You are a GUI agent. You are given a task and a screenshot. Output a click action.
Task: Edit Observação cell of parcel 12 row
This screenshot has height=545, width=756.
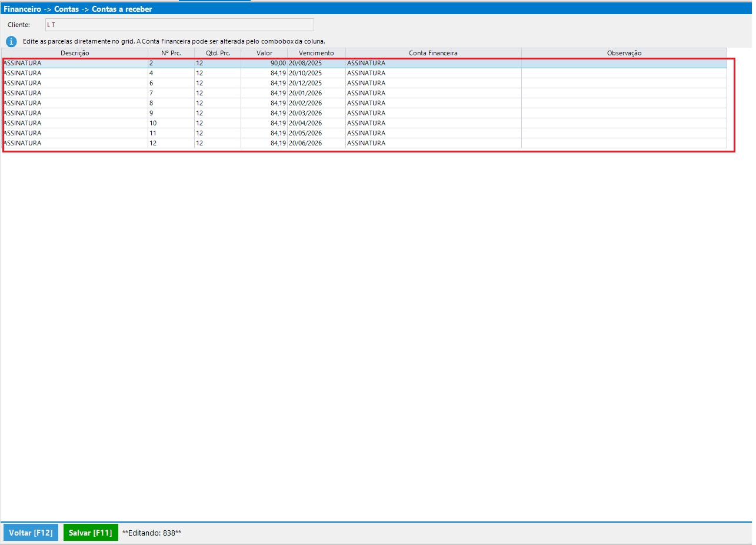click(x=624, y=143)
